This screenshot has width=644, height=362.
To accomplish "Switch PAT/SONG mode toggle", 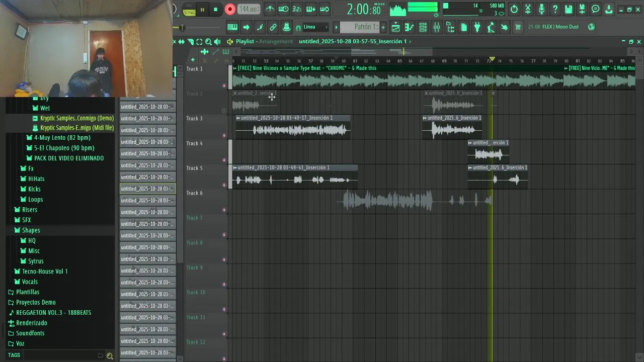I will pyautogui.click(x=189, y=10).
